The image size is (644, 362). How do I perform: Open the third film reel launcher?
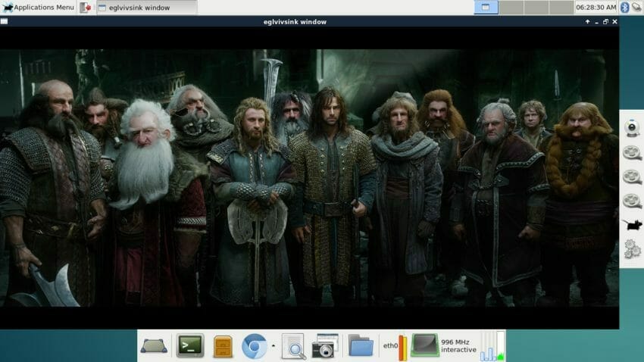point(632,201)
